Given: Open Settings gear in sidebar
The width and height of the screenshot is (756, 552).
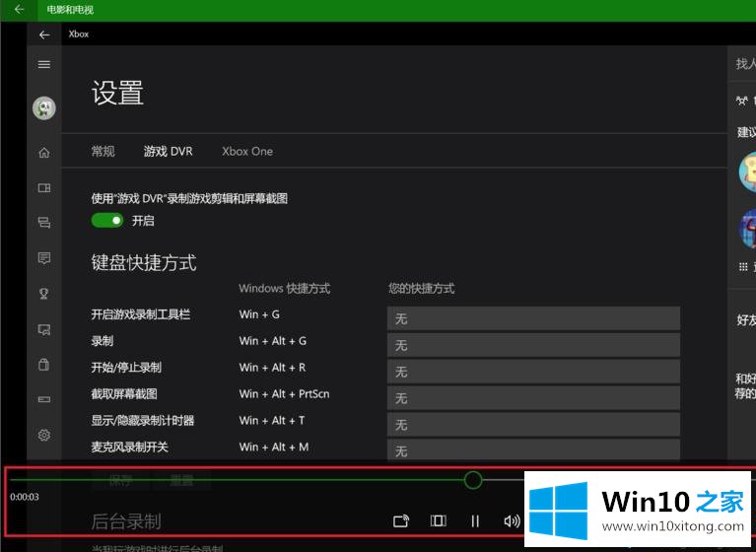Looking at the screenshot, I should coord(44,435).
